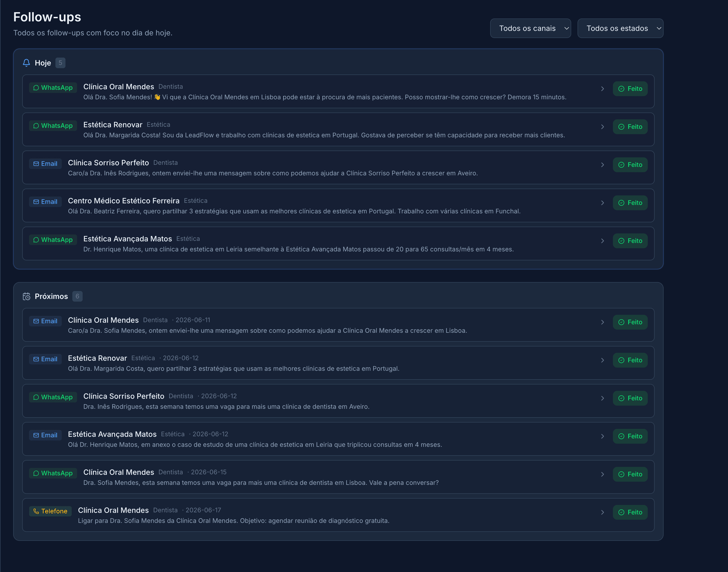Click message starting 'Olá Dra. Sofia Mendes!'

click(325, 97)
